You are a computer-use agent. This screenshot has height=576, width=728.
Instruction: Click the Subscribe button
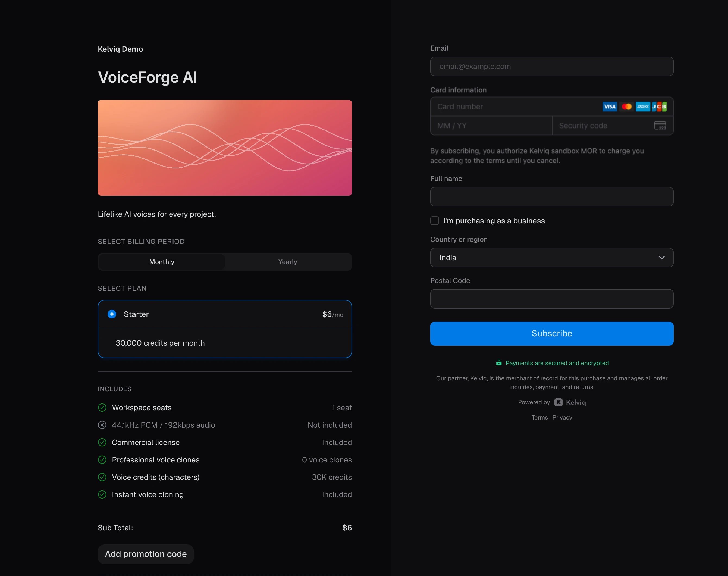(x=552, y=334)
